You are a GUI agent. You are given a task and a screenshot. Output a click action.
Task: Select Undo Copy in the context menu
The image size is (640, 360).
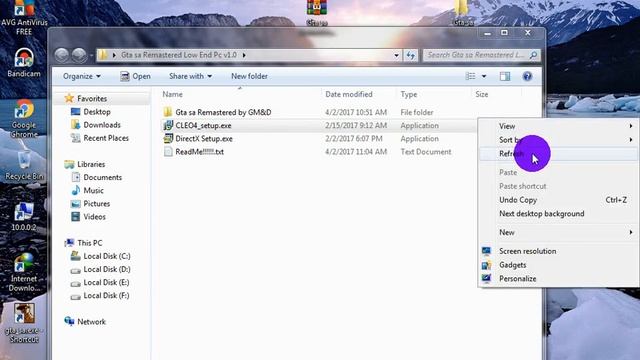pos(558,200)
